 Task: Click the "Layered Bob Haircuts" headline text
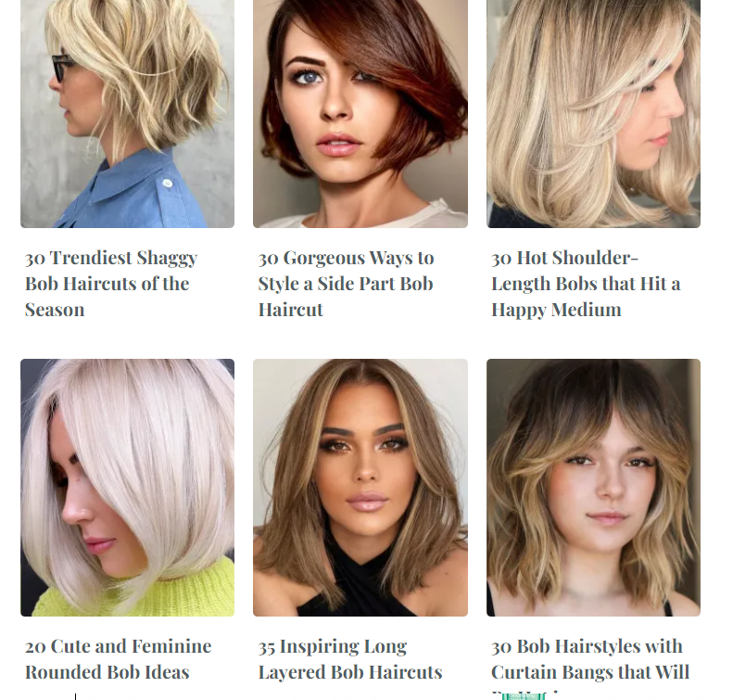point(350,672)
